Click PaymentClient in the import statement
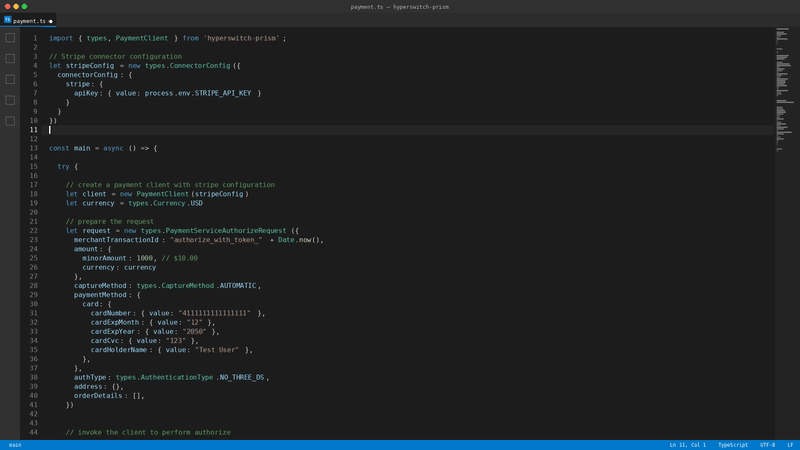The height and width of the screenshot is (450, 800). 141,38
